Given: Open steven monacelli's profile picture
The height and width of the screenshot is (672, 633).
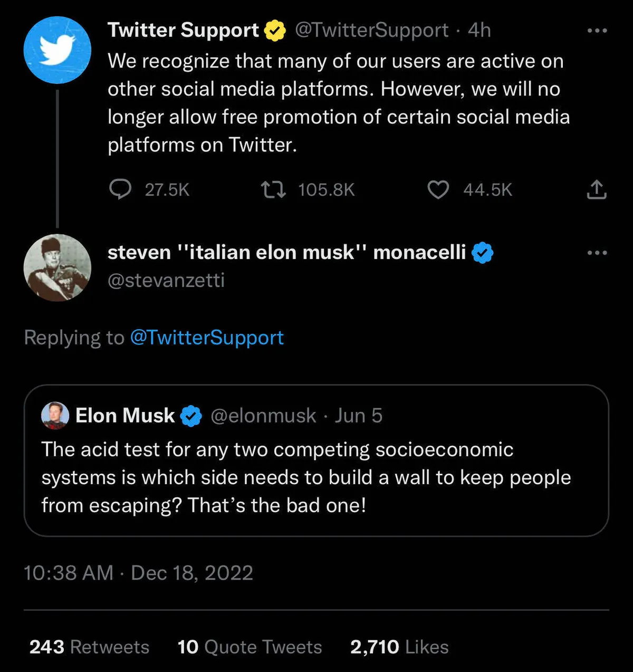Looking at the screenshot, I should pyautogui.click(x=57, y=267).
